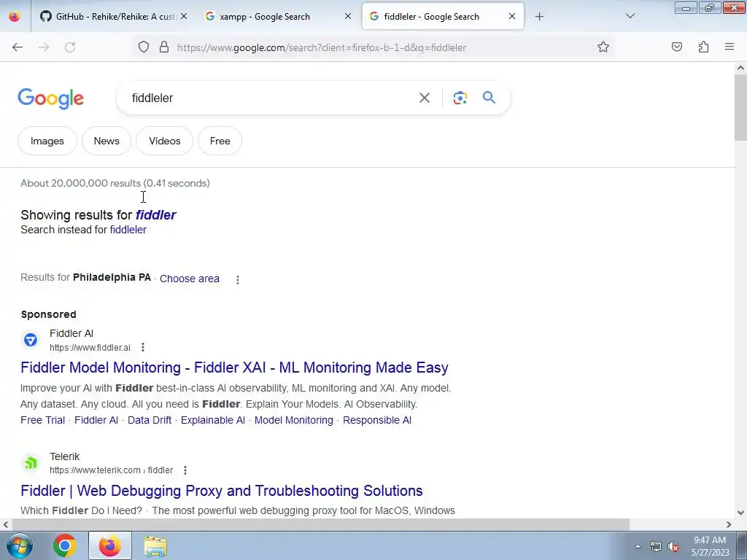Bookmark this page with the star
Image resolution: width=747 pixels, height=560 pixels.
click(603, 47)
